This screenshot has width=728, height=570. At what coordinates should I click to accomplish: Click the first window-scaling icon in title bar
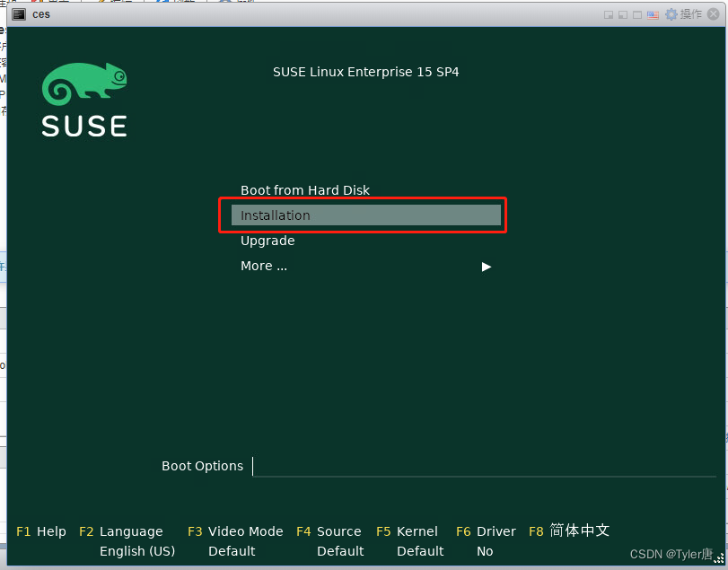608,13
